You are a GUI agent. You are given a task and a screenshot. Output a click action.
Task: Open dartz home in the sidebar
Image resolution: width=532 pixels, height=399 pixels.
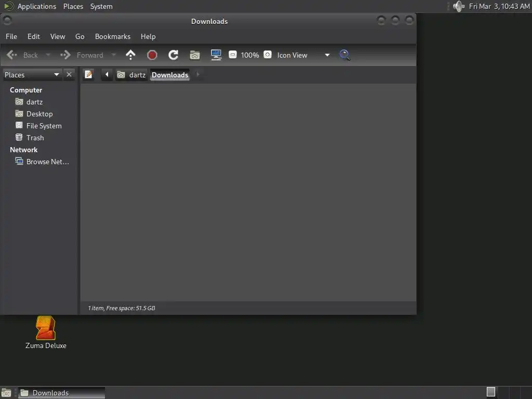pos(35,102)
